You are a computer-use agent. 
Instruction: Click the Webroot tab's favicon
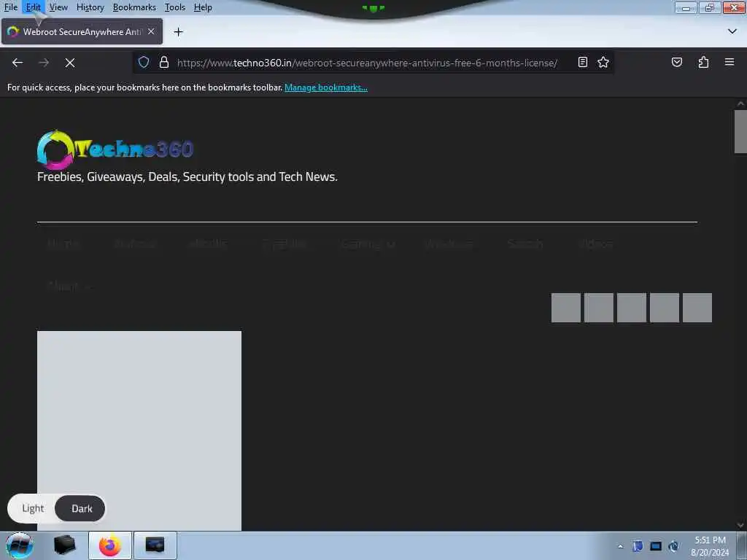(13, 31)
